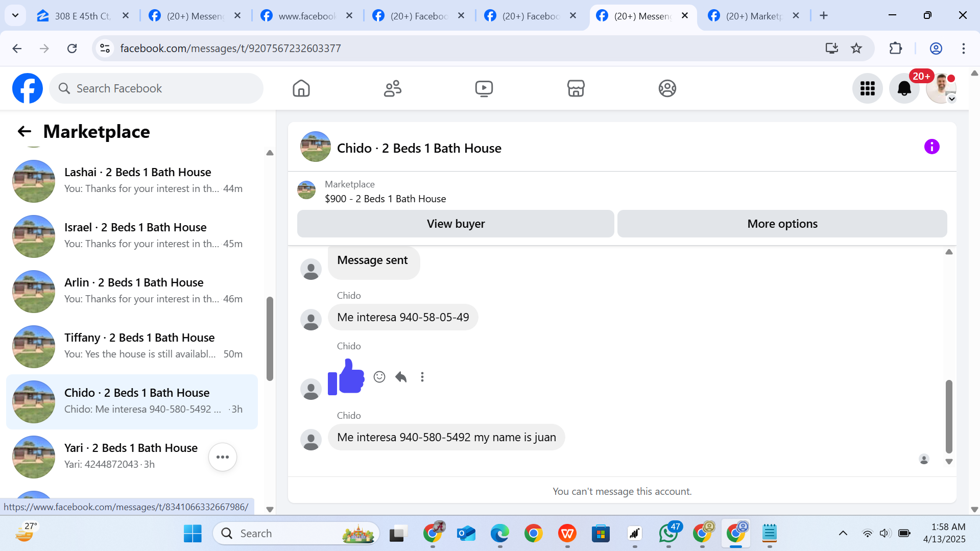The height and width of the screenshot is (551, 980).
Task: Open the Chrome profile icon
Action: 936,49
